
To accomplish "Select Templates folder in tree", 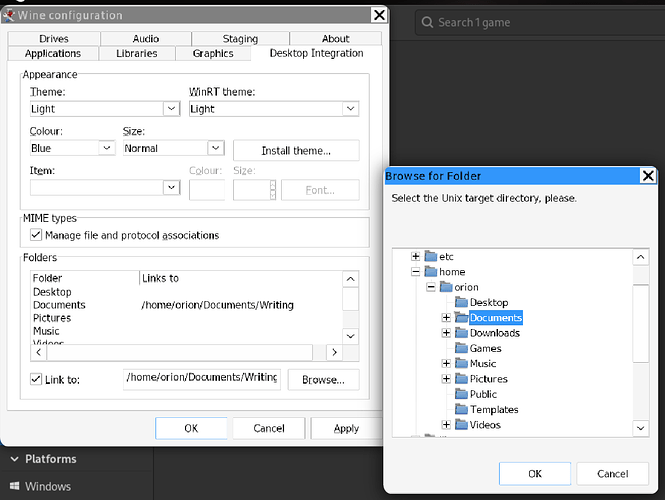I will [494, 409].
